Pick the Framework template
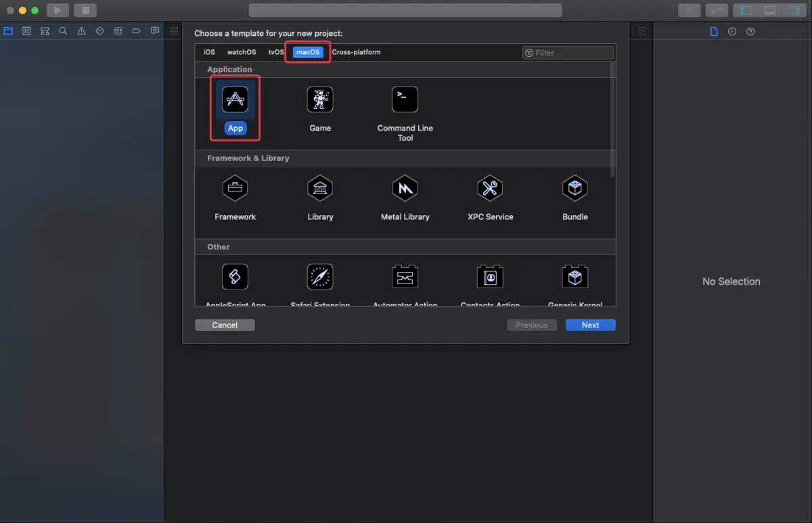Image resolution: width=812 pixels, height=523 pixels. click(235, 189)
